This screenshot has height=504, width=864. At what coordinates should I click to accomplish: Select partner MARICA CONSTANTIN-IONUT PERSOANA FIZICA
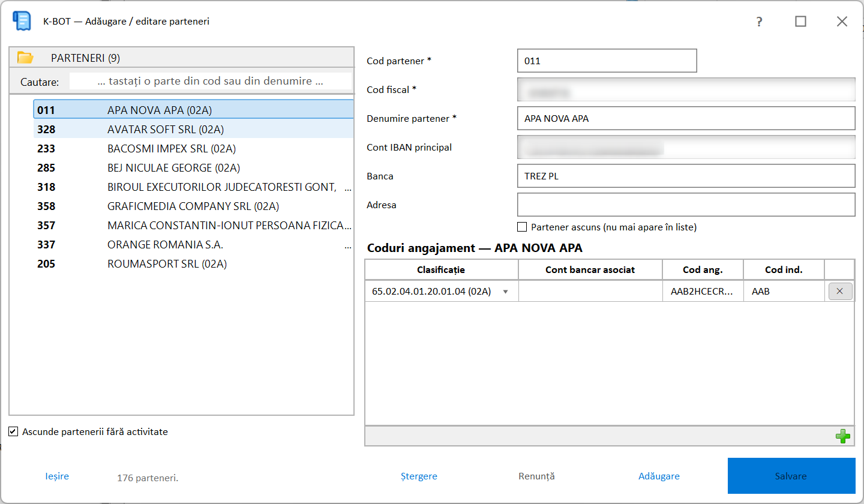pos(193,225)
